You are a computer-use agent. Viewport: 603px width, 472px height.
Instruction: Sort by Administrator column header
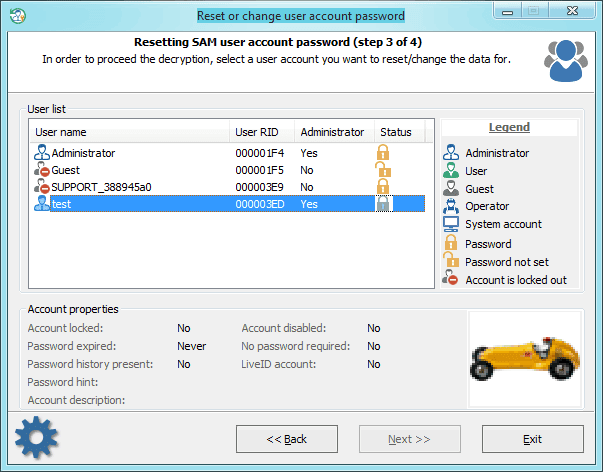pyautogui.click(x=334, y=132)
